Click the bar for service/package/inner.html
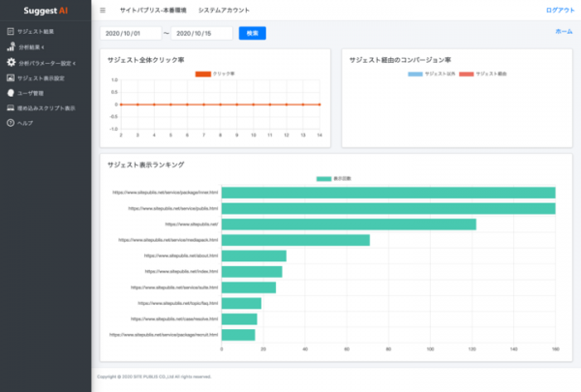 pos(388,193)
